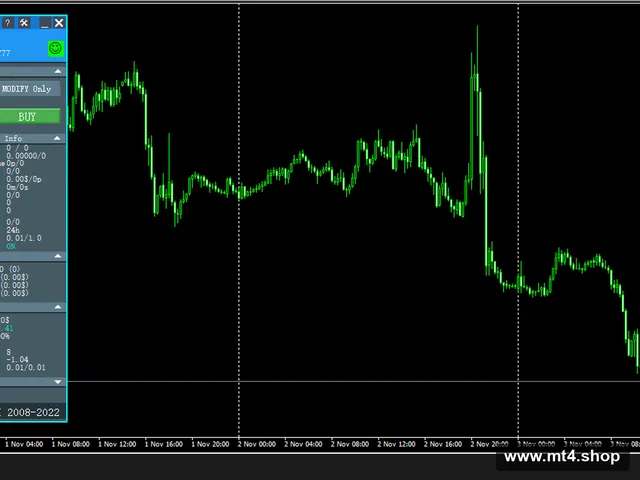Click the 1 Nov 16:00 time label

pos(164,444)
